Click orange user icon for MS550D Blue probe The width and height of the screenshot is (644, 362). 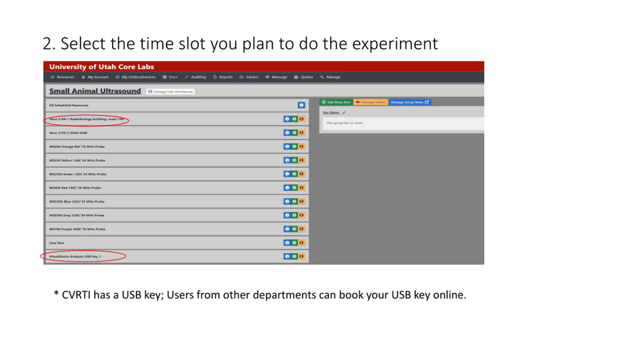[301, 201]
